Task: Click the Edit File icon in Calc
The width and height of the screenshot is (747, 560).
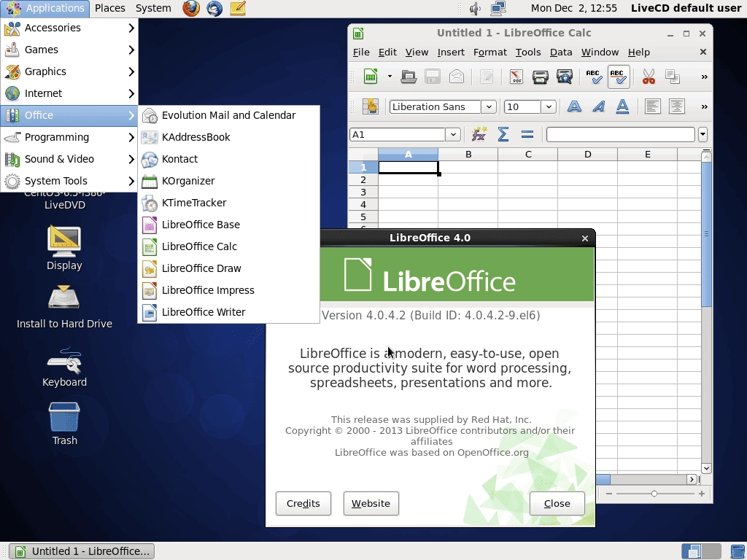Action: 487,77
